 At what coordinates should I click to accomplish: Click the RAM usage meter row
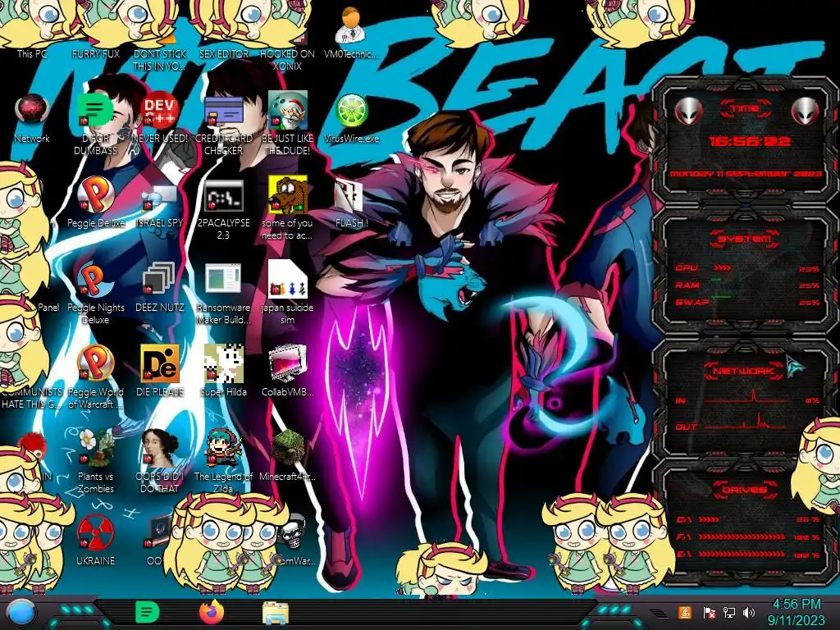click(748, 285)
